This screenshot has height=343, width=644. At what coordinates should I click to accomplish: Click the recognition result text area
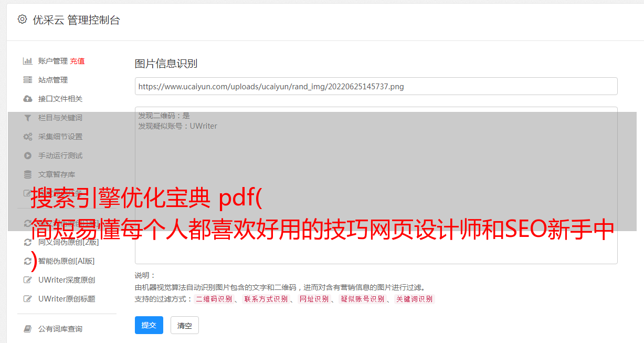pos(376,185)
